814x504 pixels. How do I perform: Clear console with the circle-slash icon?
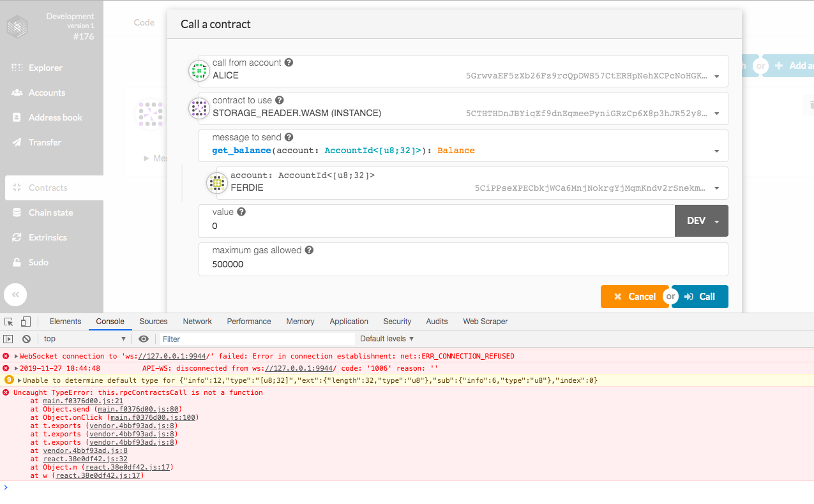coord(26,339)
